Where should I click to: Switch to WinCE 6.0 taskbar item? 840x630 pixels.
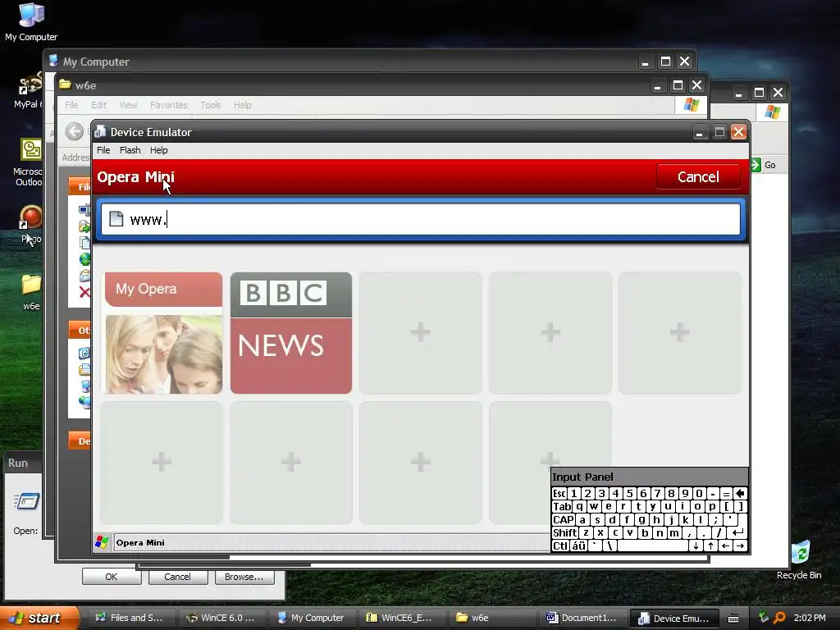click(x=220, y=618)
